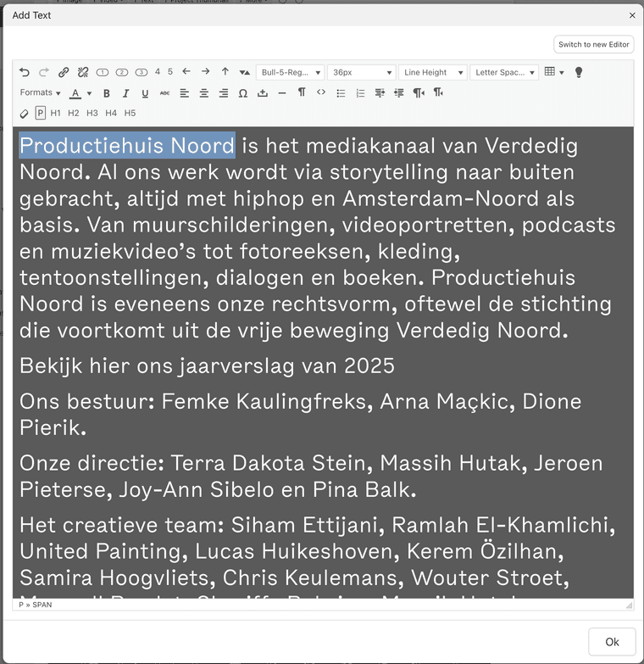Screen dimensions: 644x664
Task: Set right-to-left text direction
Action: tap(438, 92)
